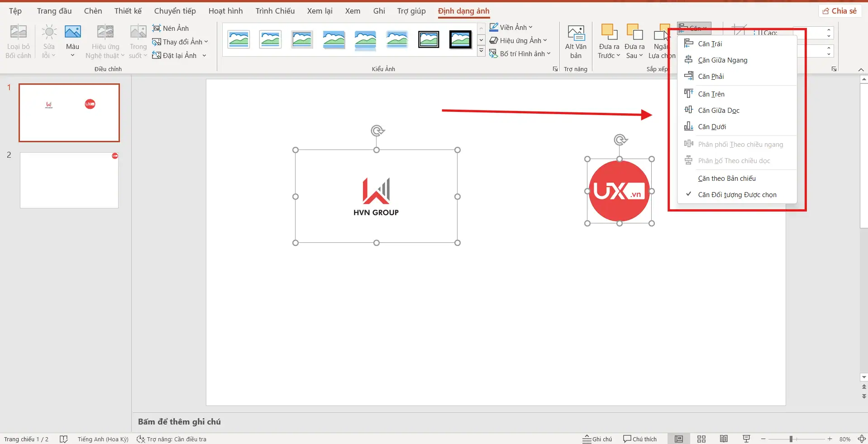Select Căn Trên align top
The width and height of the screenshot is (868, 444).
737,94
